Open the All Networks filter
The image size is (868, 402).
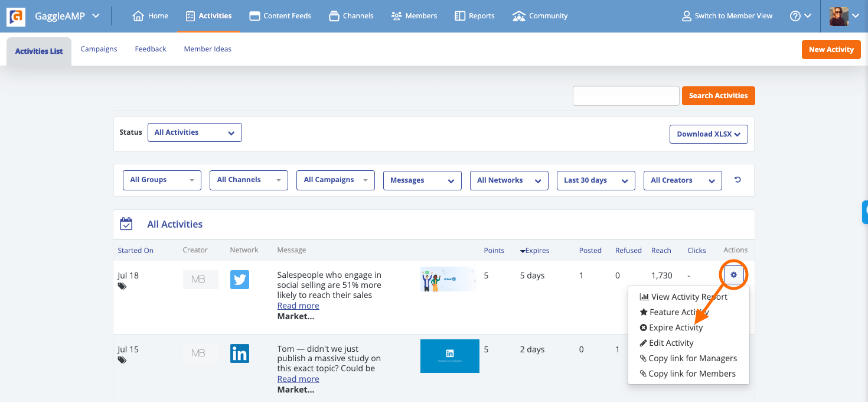tap(509, 180)
